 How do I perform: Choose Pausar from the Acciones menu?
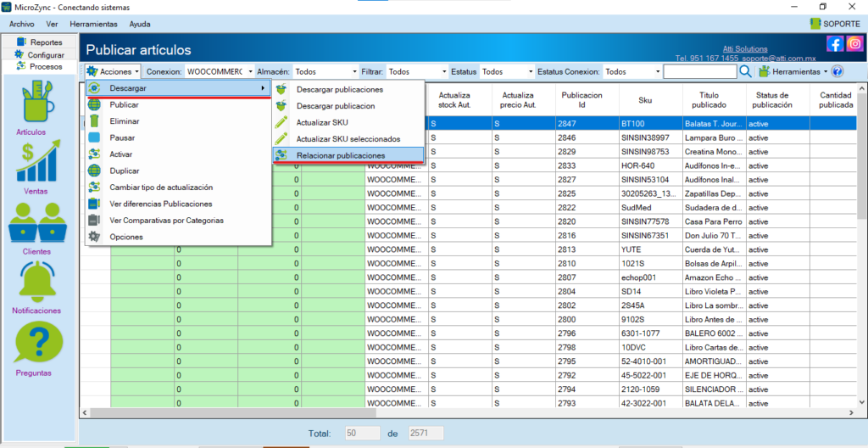click(178, 137)
